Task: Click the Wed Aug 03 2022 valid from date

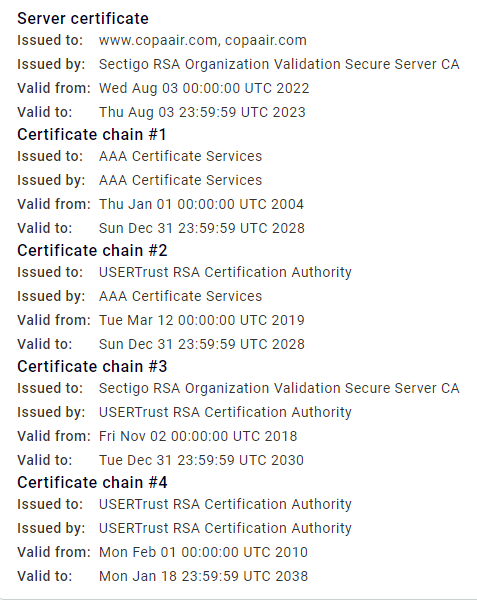Action: (204, 88)
